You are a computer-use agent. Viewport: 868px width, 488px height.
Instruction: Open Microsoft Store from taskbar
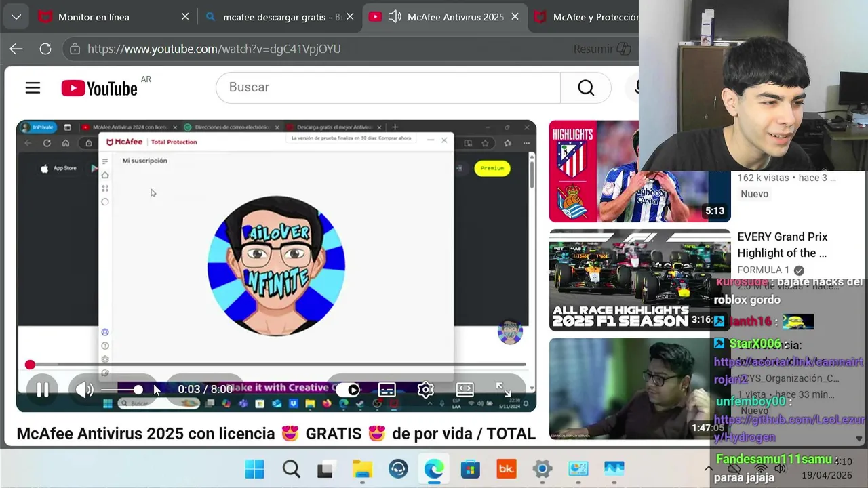click(x=470, y=469)
